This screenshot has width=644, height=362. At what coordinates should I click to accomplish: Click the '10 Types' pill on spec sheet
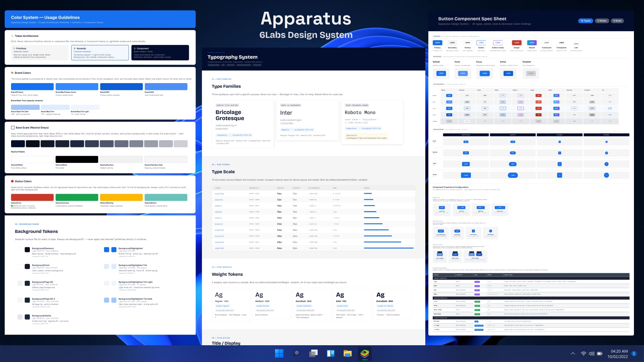click(x=586, y=21)
